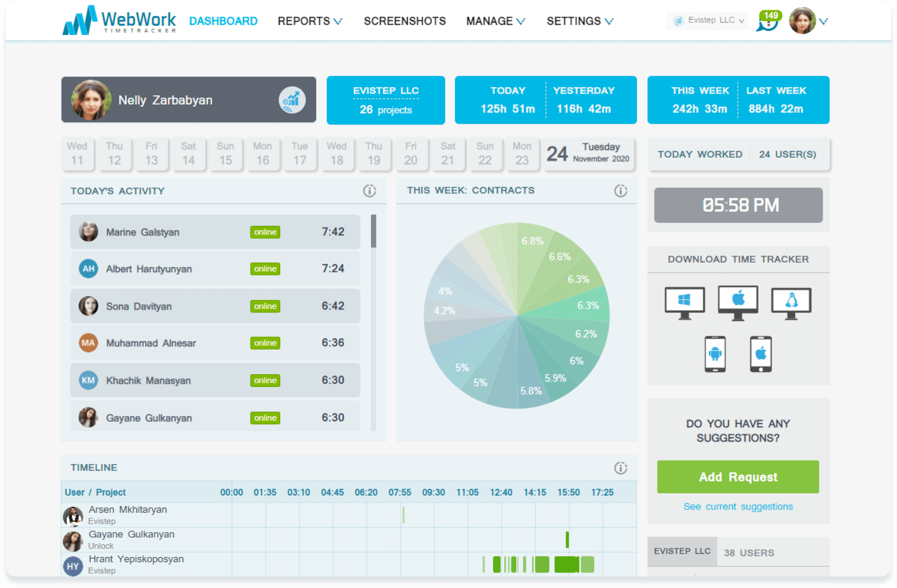Open See current suggestions link

coord(738,506)
